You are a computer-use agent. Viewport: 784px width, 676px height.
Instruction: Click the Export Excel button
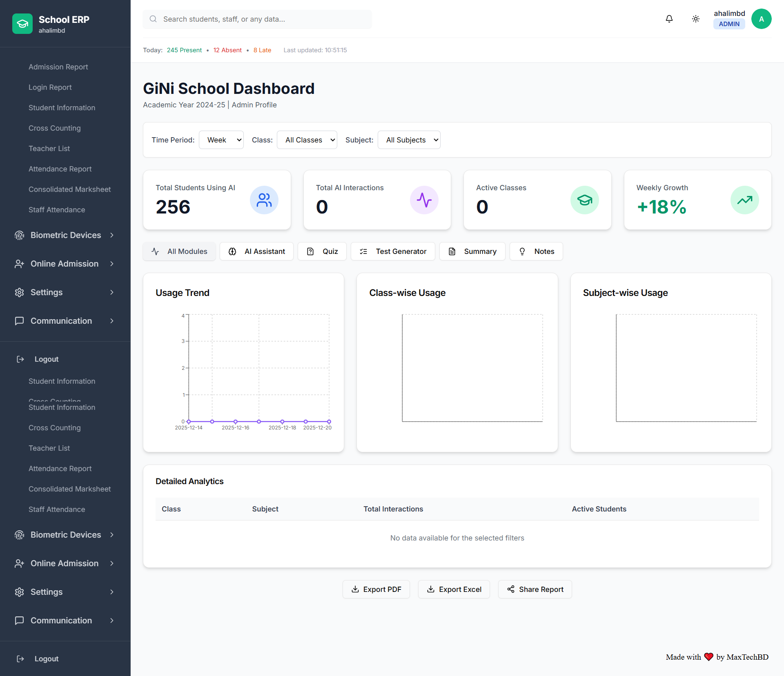(454, 589)
